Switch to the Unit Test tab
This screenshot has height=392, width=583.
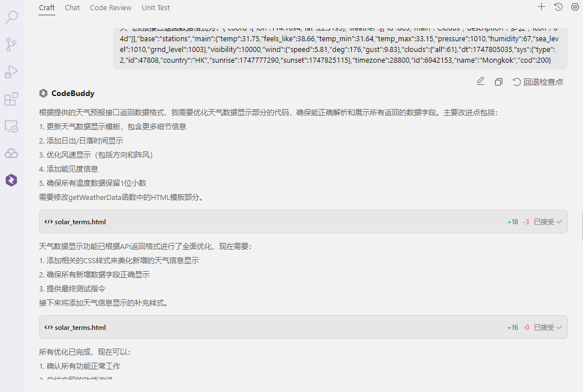pos(156,8)
